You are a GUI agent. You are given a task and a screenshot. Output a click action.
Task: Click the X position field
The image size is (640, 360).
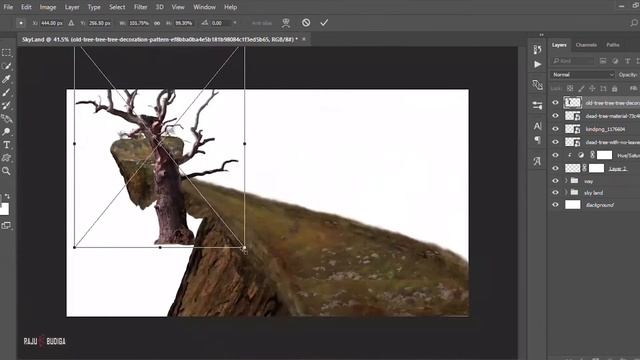[x=51, y=23]
